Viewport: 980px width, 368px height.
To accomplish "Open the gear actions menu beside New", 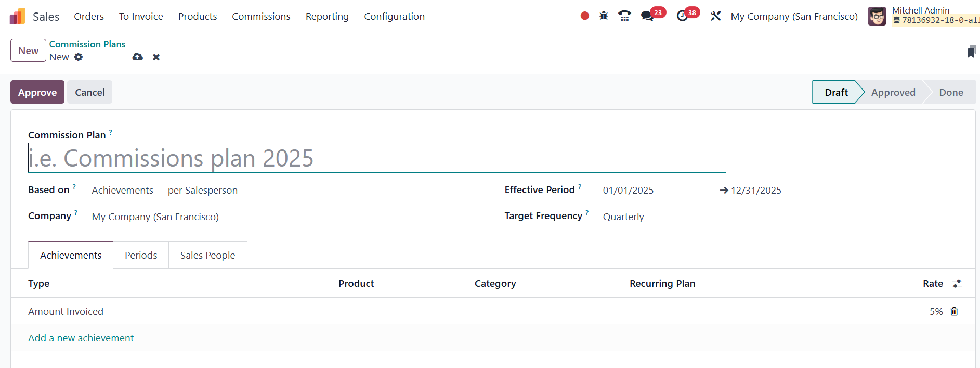I will point(79,57).
